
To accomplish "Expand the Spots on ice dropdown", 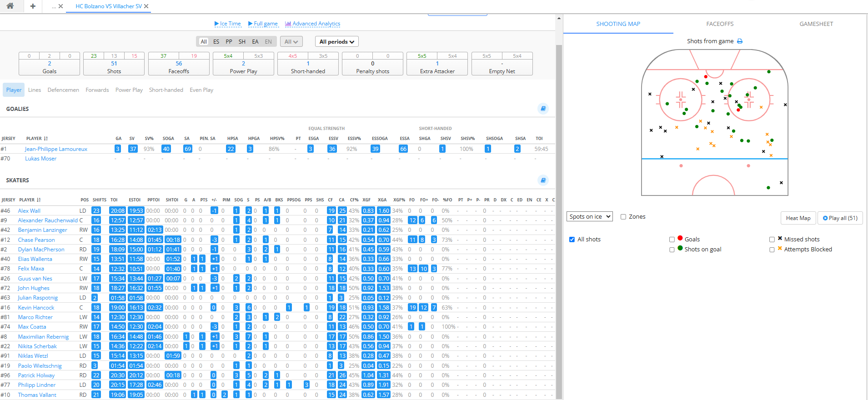I will point(589,217).
